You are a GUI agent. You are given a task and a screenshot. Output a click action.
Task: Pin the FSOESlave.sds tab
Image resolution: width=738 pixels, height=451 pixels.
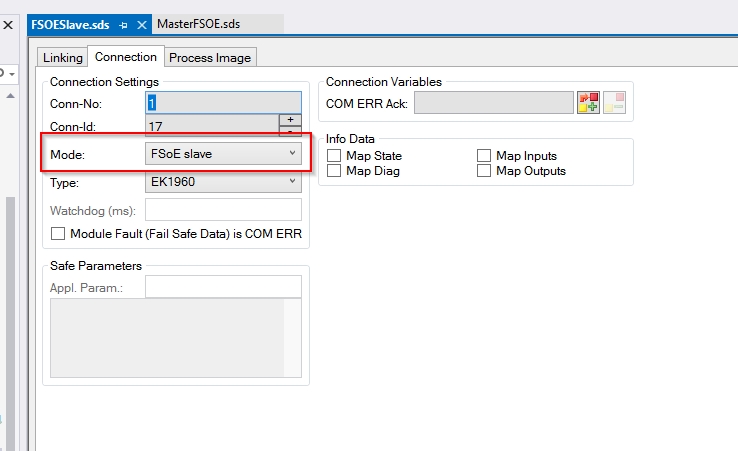point(123,24)
